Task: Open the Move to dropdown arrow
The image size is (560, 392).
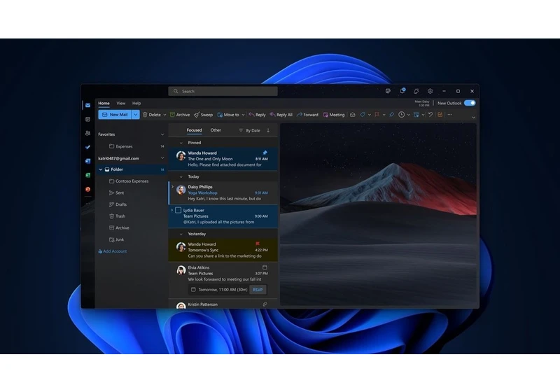Action: pos(243,115)
